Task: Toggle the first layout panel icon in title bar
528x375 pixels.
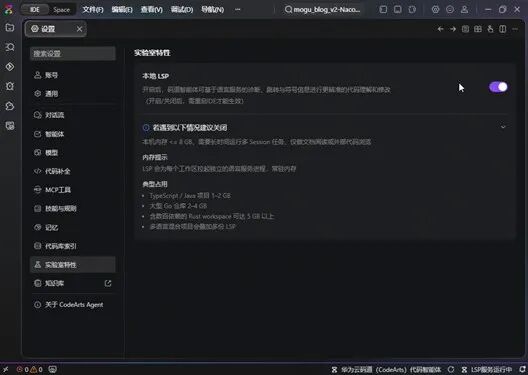Action: coord(383,9)
